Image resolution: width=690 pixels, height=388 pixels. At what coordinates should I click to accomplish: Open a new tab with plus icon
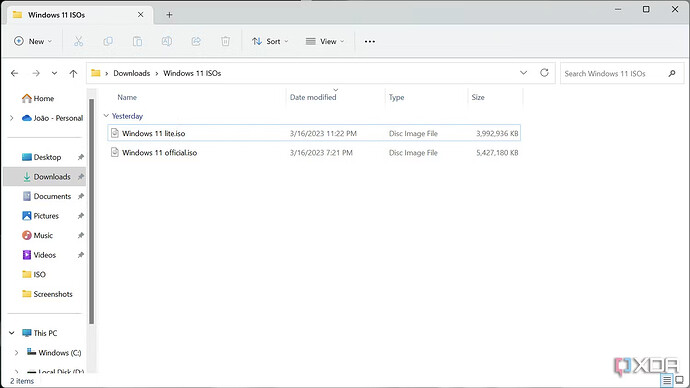pos(169,15)
